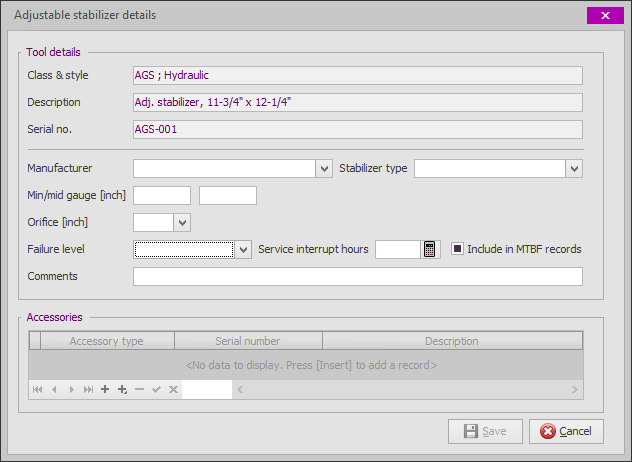Open the Stabilizer type dropdown

click(574, 169)
